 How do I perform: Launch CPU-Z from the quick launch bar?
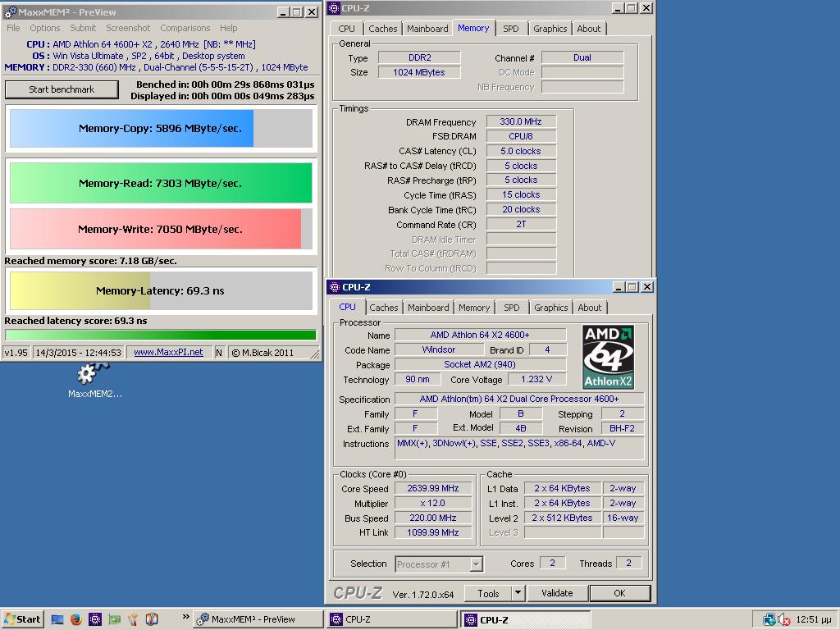(95, 619)
